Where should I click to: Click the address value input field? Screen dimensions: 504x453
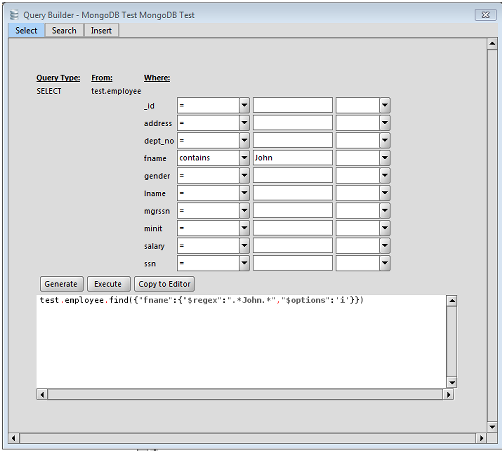(293, 123)
